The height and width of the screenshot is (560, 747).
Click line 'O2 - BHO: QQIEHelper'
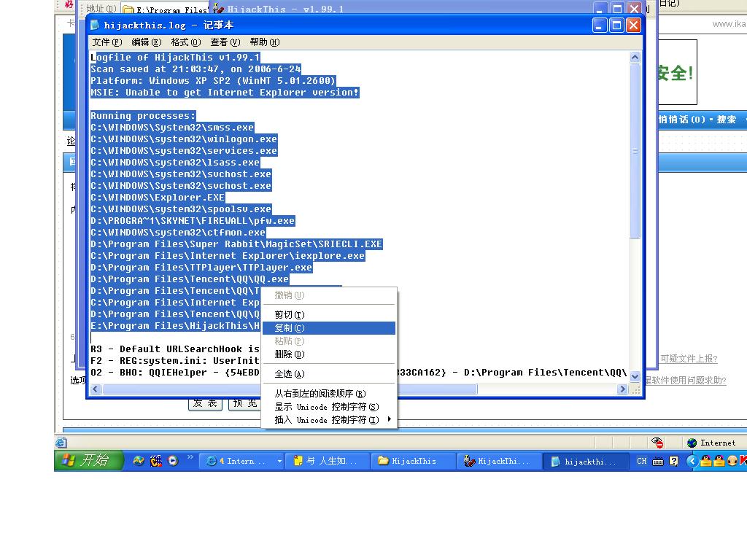tap(175, 373)
